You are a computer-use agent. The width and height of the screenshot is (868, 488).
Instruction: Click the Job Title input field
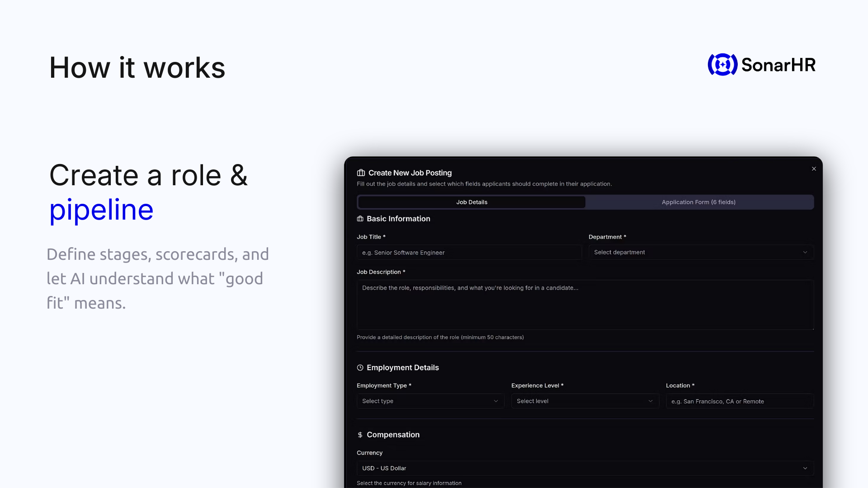[x=469, y=253]
